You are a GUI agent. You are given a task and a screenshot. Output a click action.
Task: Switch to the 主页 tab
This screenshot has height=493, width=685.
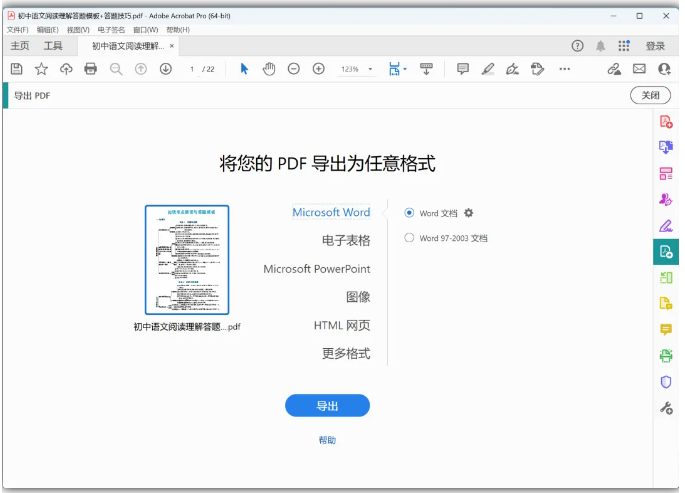(x=20, y=46)
